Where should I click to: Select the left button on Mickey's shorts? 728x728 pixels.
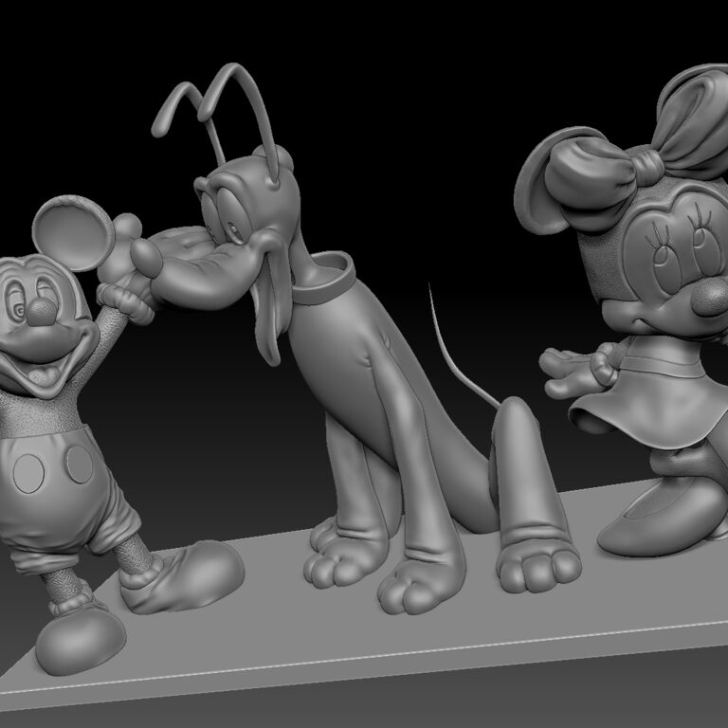28,474
